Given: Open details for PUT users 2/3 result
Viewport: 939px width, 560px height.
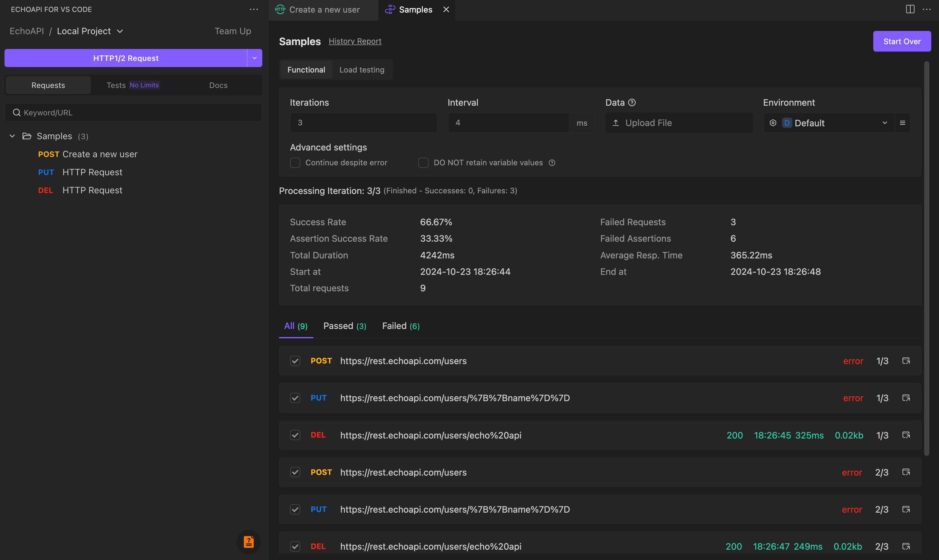Looking at the screenshot, I should (906, 509).
